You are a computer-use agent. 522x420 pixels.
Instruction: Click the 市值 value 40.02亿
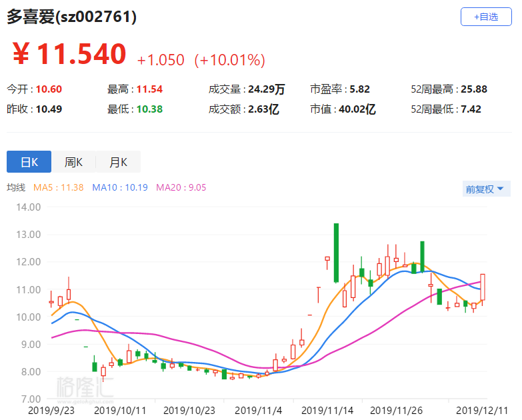pos(357,109)
